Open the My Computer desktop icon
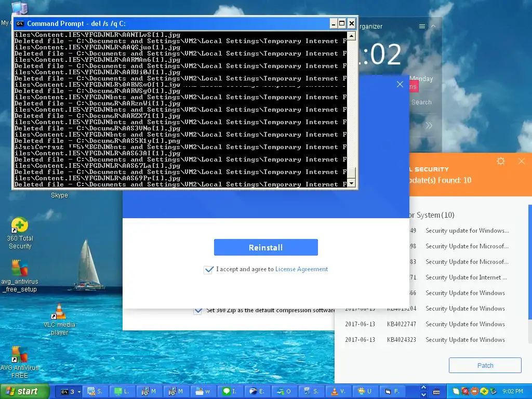Image resolution: width=532 pixels, height=399 pixels. point(19,7)
